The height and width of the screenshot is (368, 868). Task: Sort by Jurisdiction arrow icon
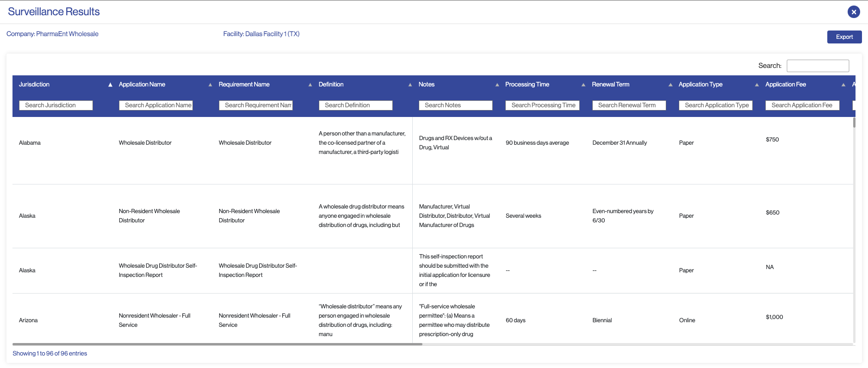tap(110, 85)
